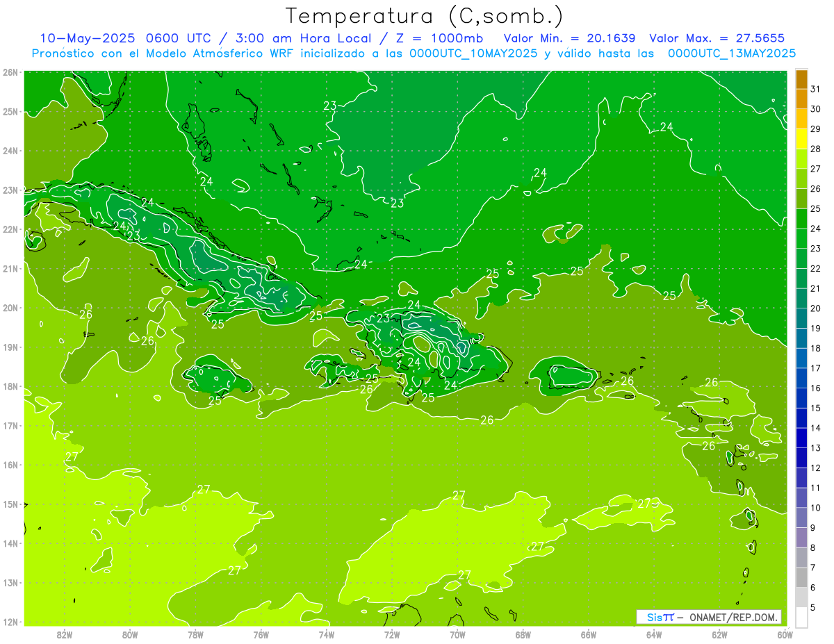The width and height of the screenshot is (834, 644).
Task: Click the "80W" longitude axis label
Action: pos(129,634)
